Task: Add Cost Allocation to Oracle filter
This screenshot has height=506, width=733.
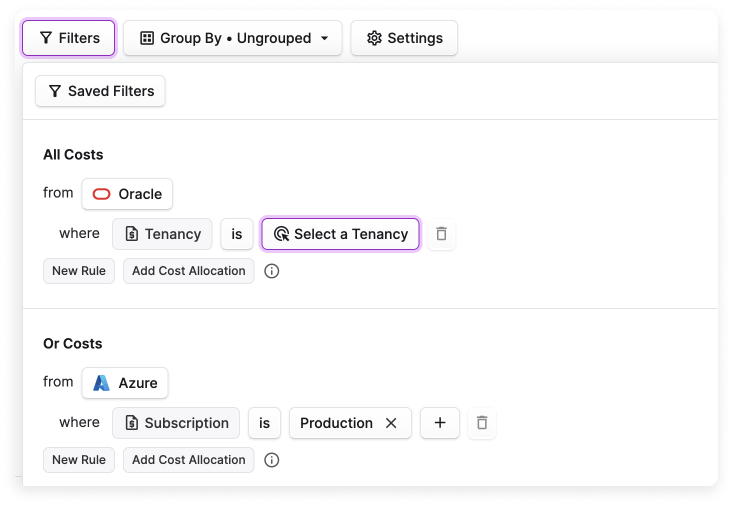Action: point(189,271)
